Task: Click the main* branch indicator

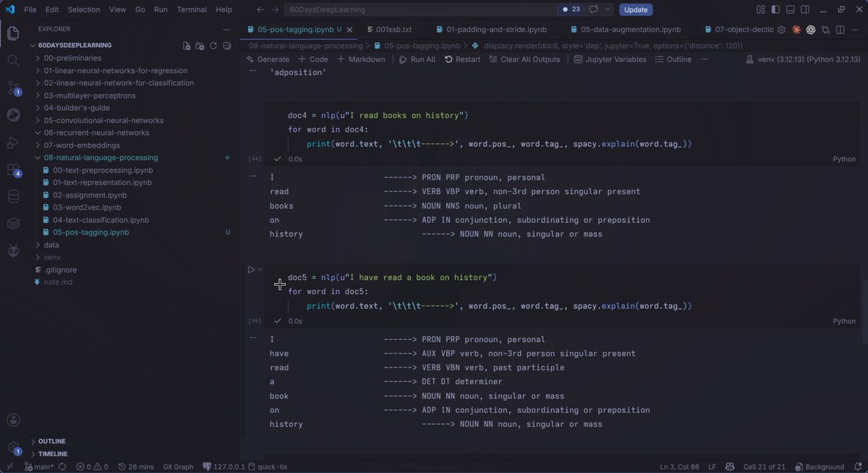Action: pyautogui.click(x=39, y=466)
